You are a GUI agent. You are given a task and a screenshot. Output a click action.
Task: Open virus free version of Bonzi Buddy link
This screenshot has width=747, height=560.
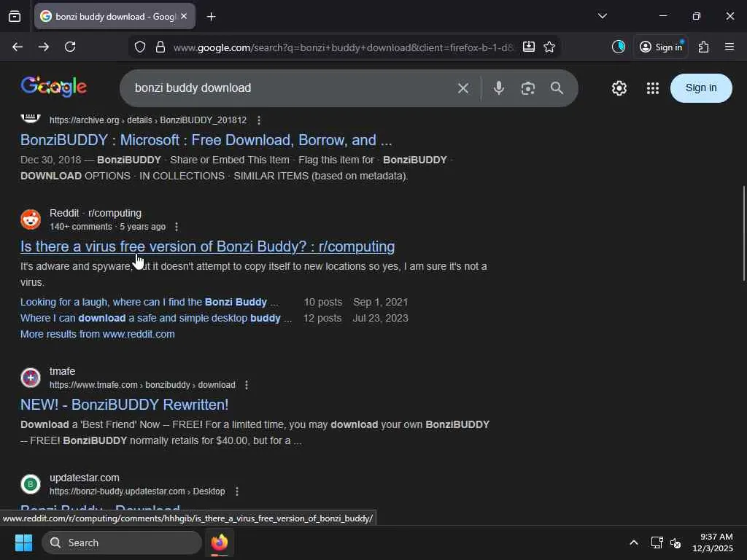coord(207,246)
